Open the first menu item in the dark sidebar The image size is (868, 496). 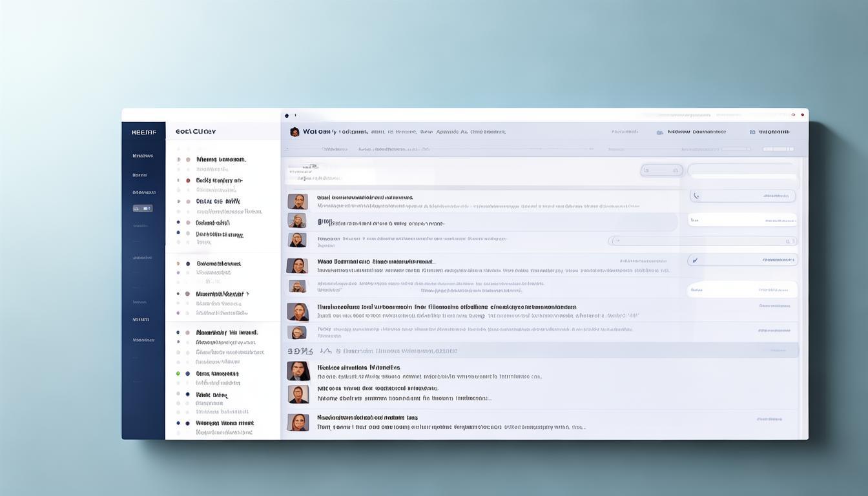pos(143,156)
